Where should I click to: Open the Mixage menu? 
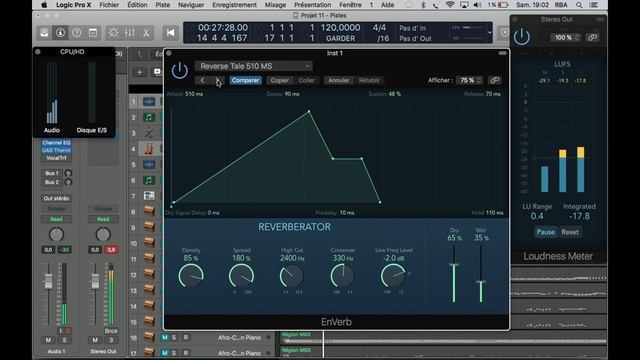tap(275, 5)
